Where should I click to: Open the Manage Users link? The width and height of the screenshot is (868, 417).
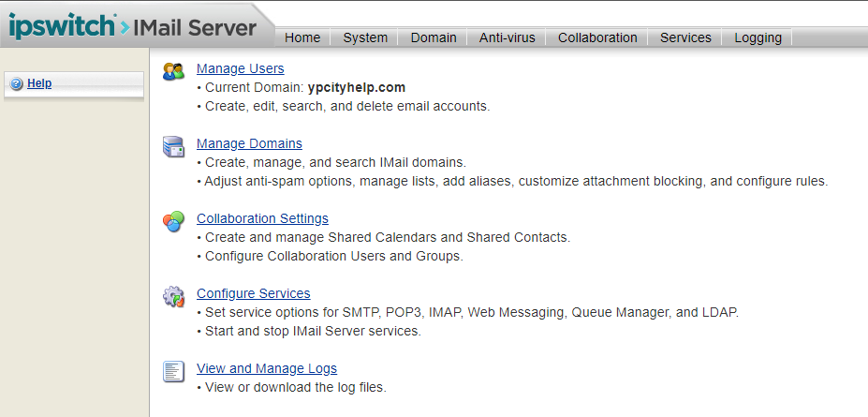240,68
